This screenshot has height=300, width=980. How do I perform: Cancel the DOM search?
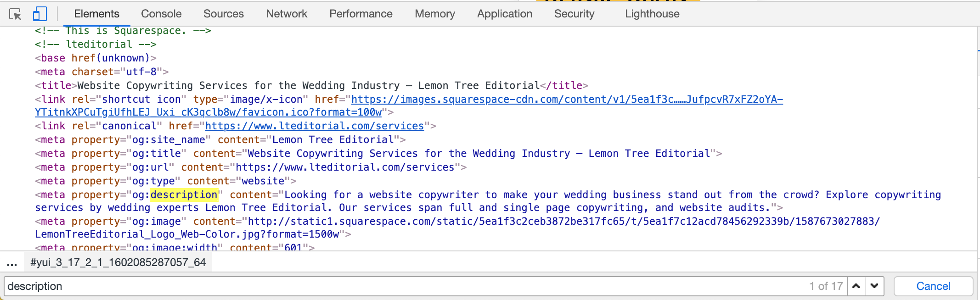(933, 286)
